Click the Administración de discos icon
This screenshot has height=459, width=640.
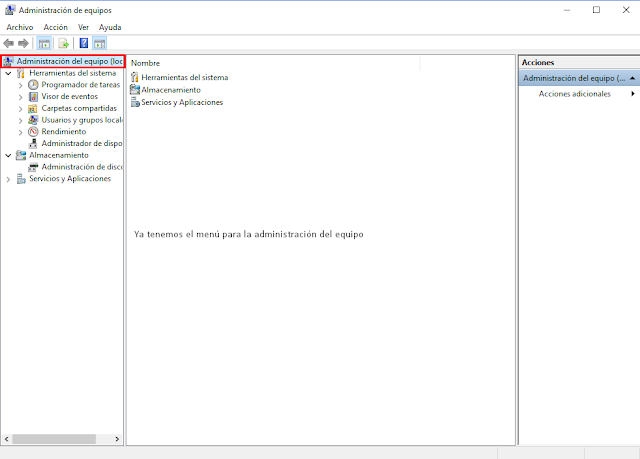coord(33,167)
